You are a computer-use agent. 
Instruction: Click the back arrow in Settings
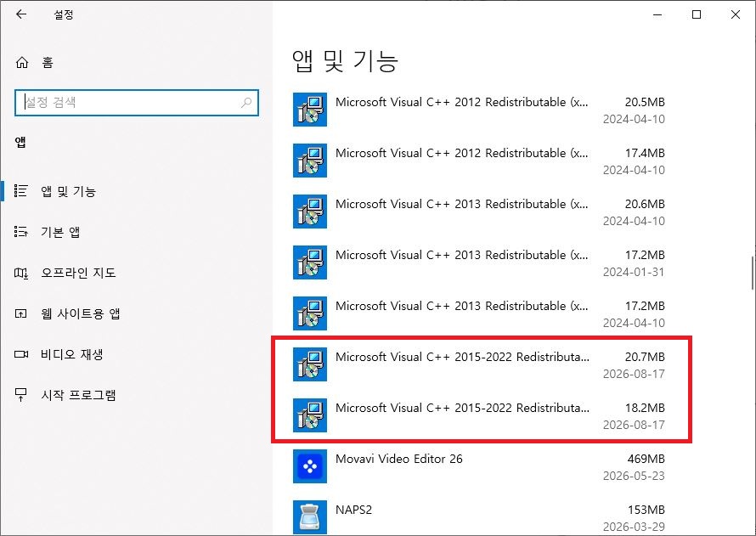[20, 14]
